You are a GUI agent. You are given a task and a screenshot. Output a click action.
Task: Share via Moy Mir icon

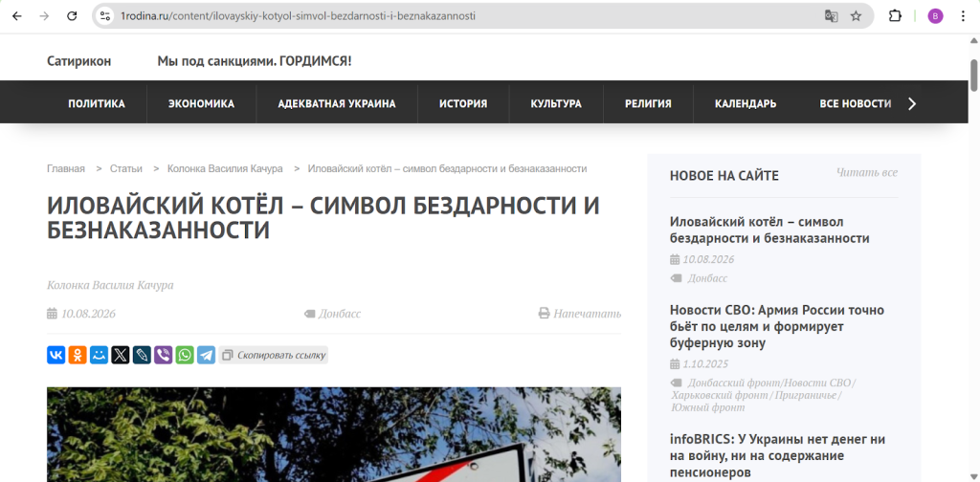(99, 355)
